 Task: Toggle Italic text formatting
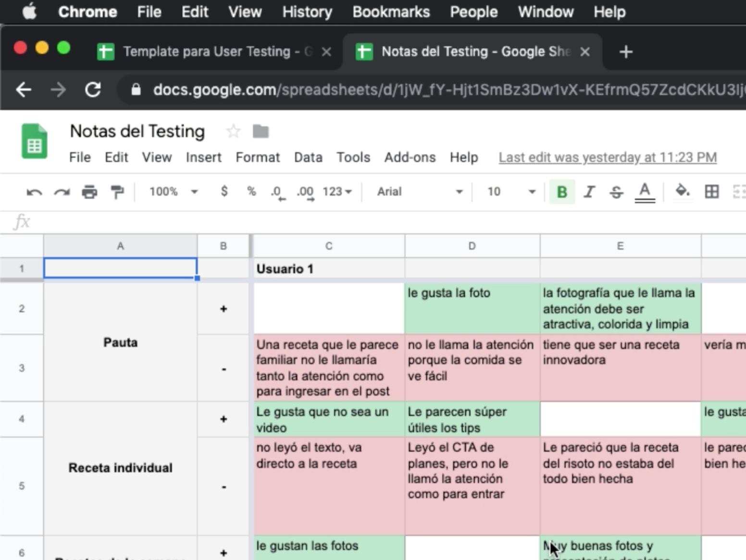(589, 192)
